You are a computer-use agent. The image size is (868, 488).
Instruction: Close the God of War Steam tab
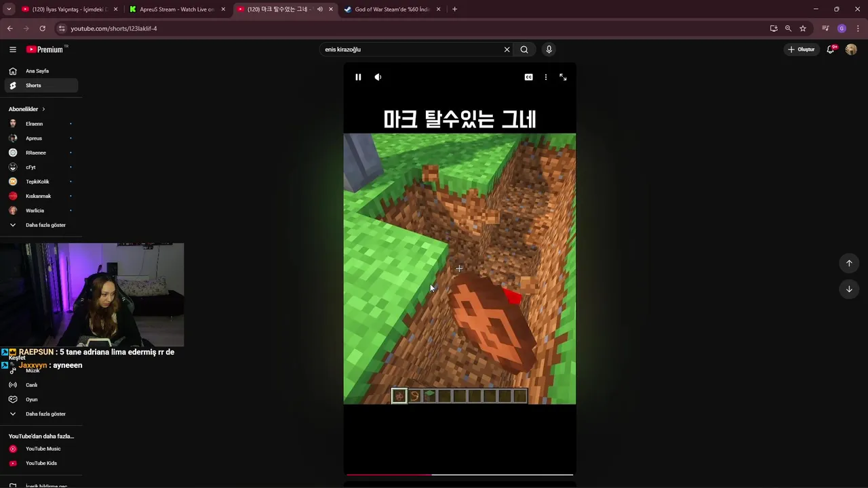(x=438, y=9)
